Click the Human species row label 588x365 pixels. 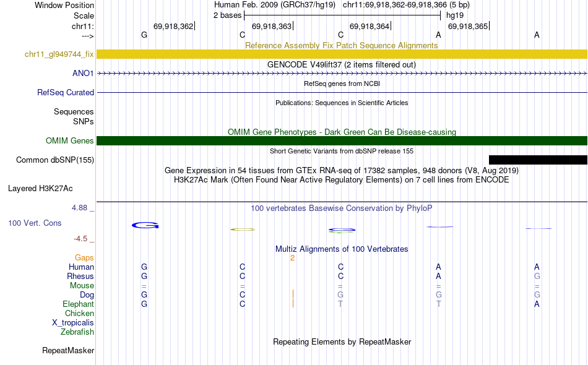81,267
